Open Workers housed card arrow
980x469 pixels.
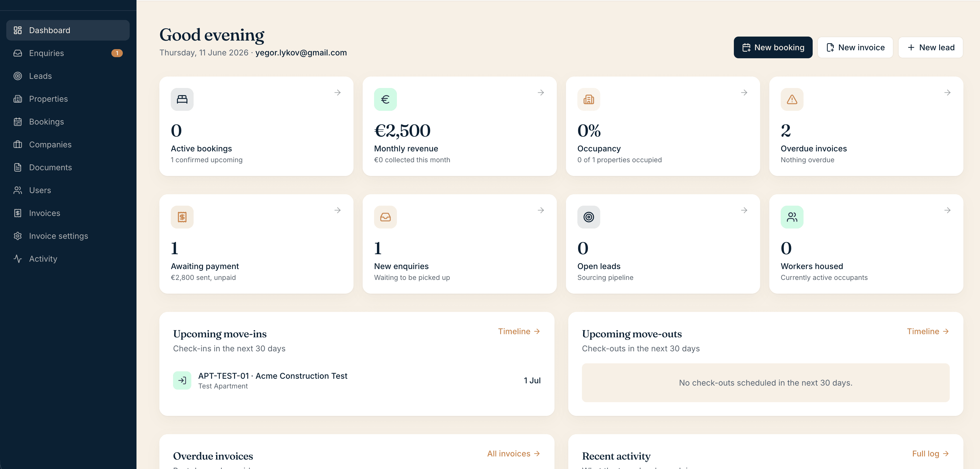[x=947, y=210]
